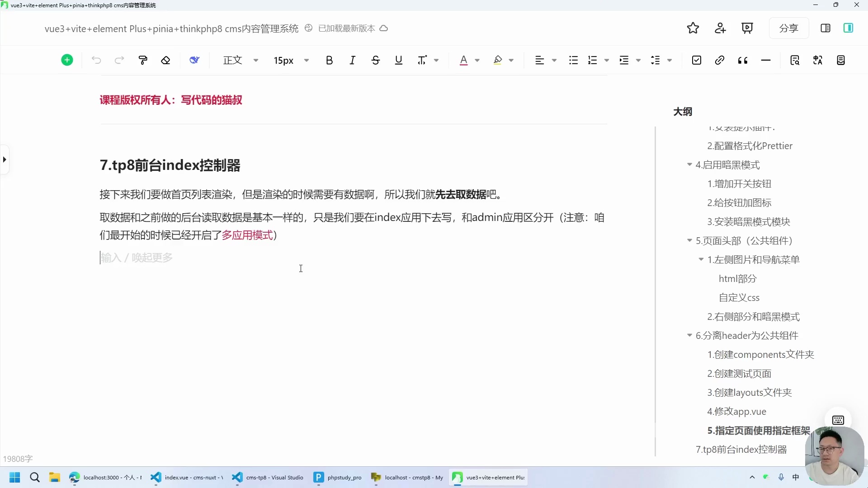
Task: Use the format painter tool
Action: pyautogui.click(x=143, y=60)
